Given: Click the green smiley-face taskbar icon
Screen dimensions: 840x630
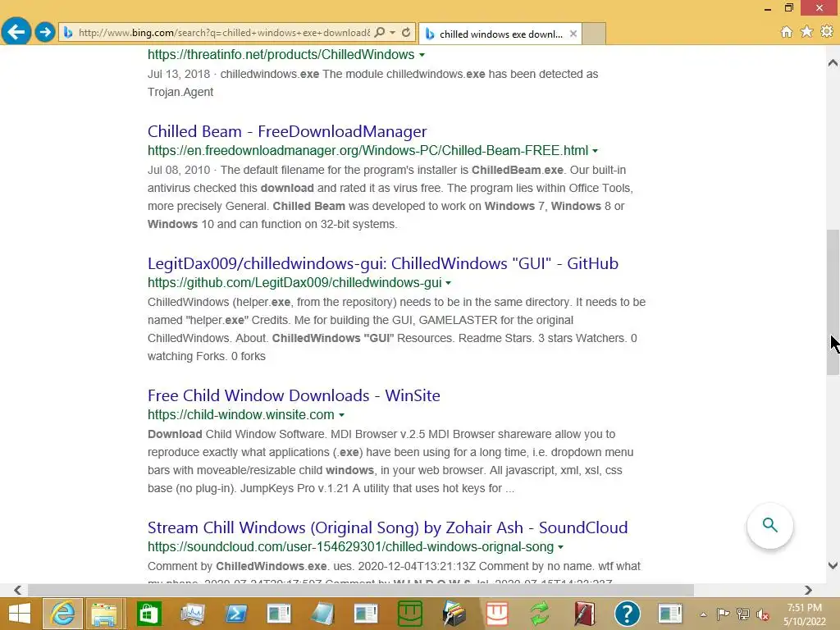Looking at the screenshot, I should [410, 614].
